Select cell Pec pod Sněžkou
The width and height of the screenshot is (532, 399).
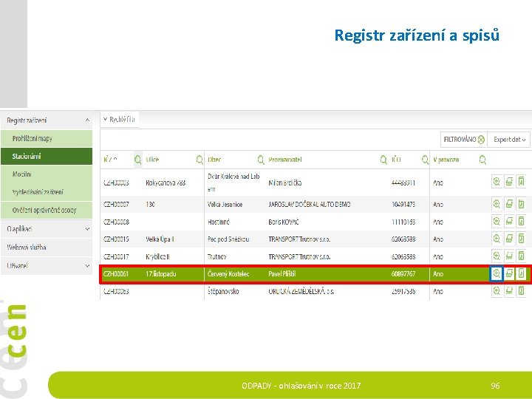point(228,239)
